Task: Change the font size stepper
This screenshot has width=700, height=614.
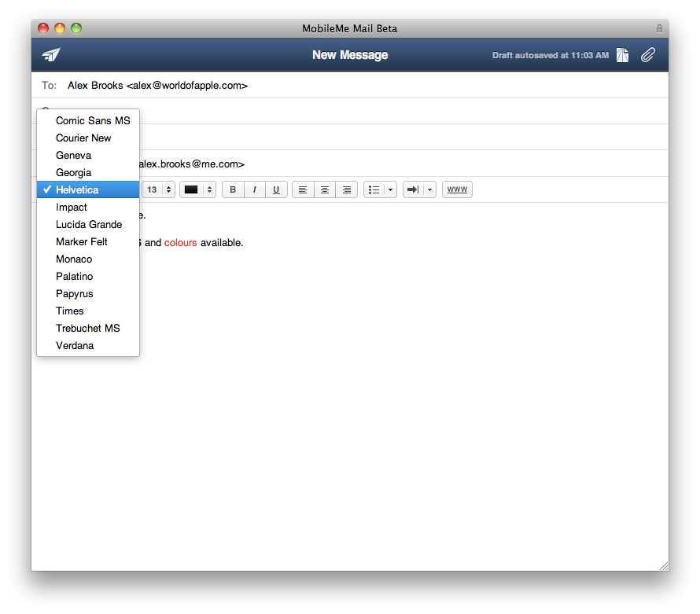Action: (169, 189)
